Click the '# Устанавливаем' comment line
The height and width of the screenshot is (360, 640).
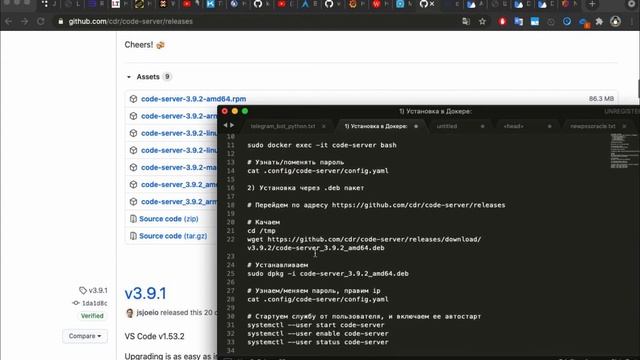click(278, 265)
